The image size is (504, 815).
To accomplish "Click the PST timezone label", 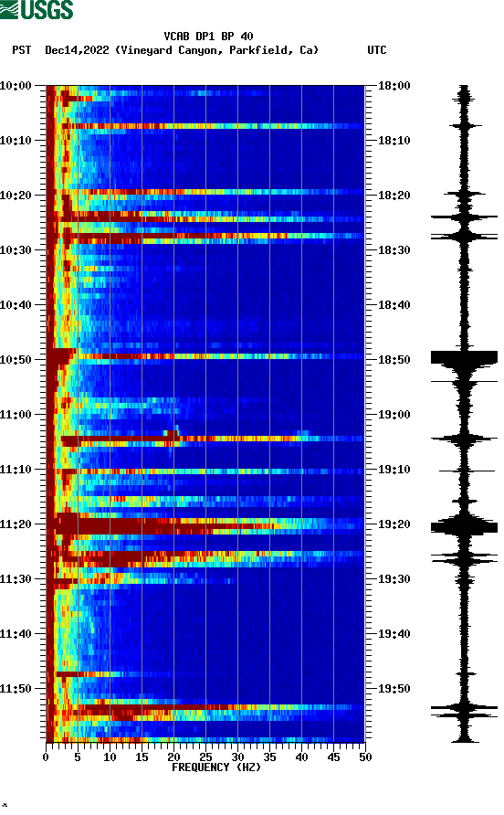I will point(22,50).
